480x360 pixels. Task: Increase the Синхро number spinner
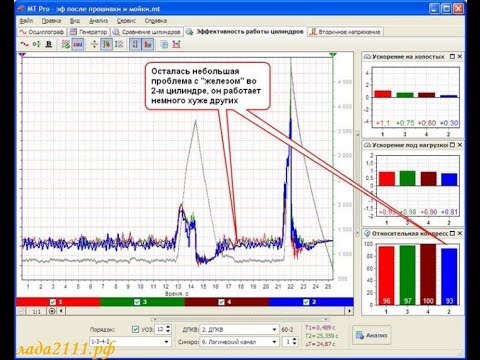click(x=294, y=340)
